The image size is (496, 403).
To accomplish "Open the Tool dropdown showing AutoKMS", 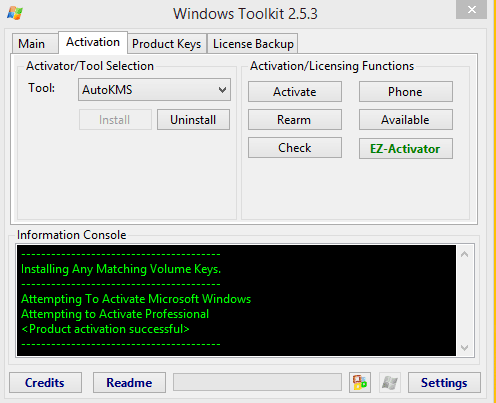I will 154,90.
